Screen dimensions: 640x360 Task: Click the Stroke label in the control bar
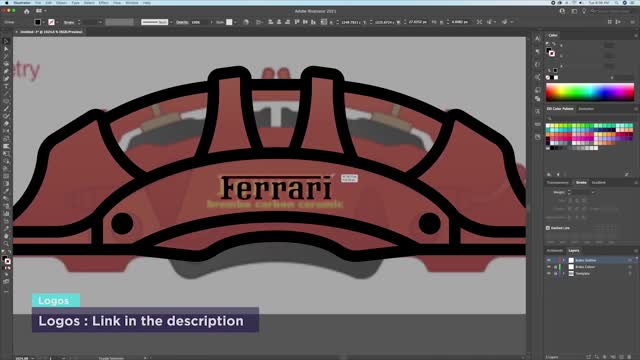click(x=69, y=22)
